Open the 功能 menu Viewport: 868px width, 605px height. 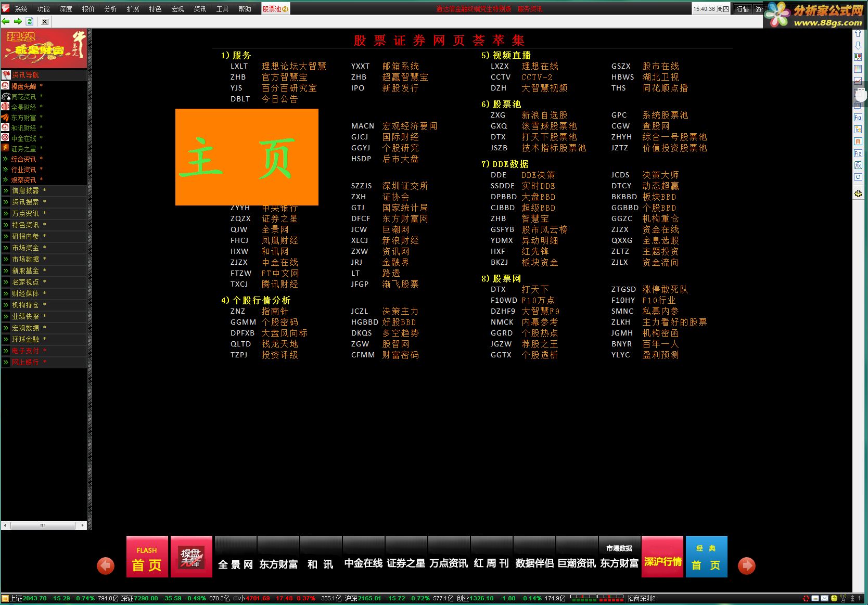(44, 9)
